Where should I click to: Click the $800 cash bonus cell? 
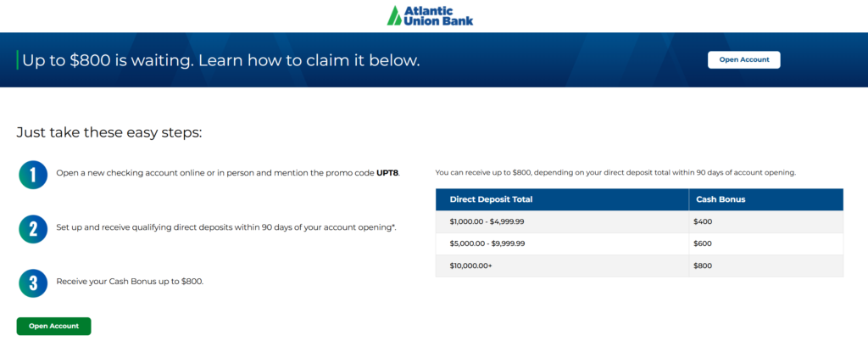(765, 266)
